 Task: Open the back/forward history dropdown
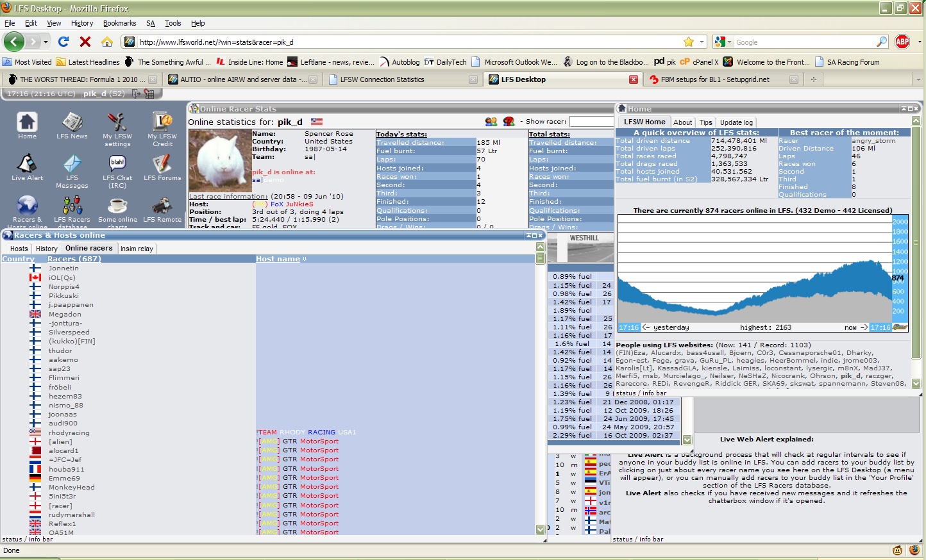click(46, 42)
